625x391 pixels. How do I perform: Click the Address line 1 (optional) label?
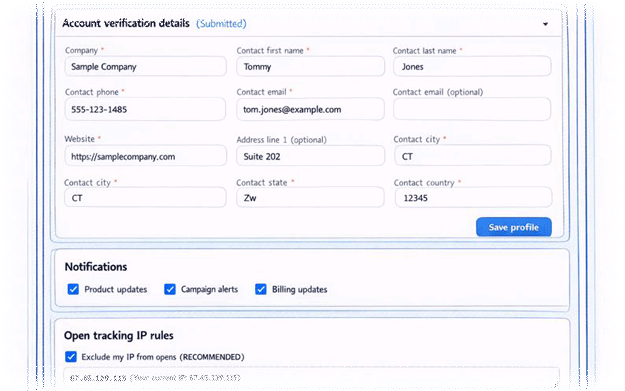click(281, 140)
